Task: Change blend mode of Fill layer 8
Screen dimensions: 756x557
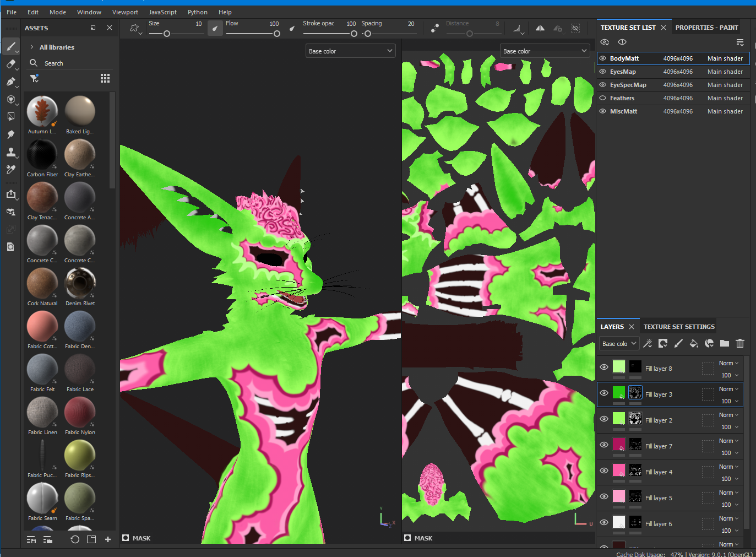Action: (x=728, y=363)
